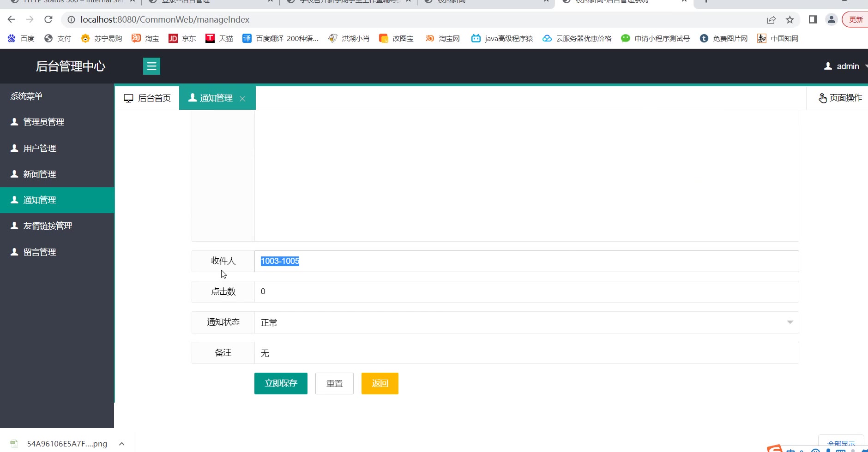Open the 京东 bookmark
The image size is (868, 452).
point(182,38)
